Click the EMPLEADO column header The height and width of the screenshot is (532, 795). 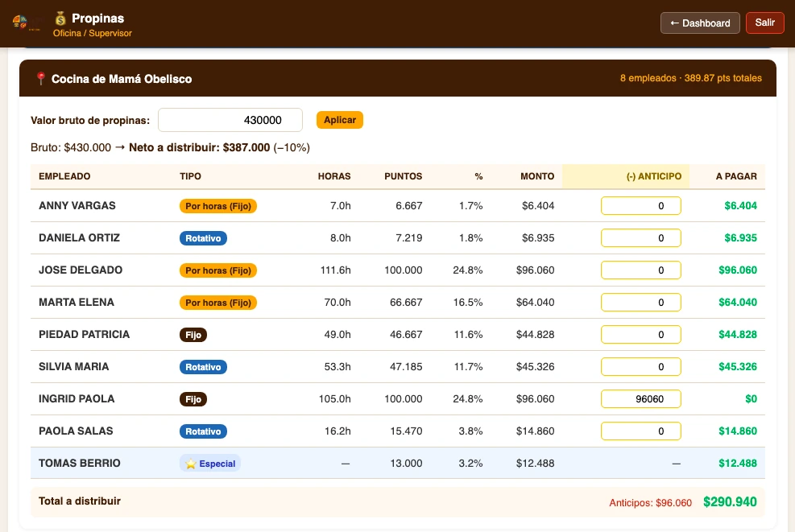(x=64, y=176)
